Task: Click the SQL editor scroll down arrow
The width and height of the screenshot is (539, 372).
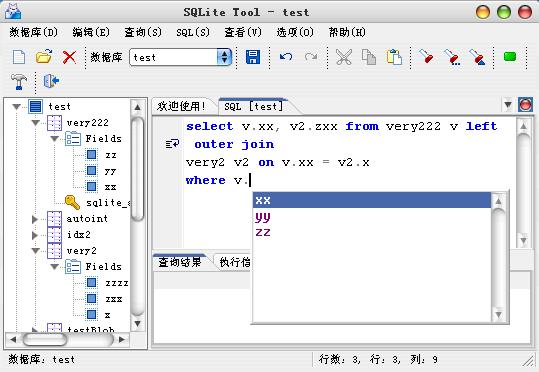Action: 524,240
